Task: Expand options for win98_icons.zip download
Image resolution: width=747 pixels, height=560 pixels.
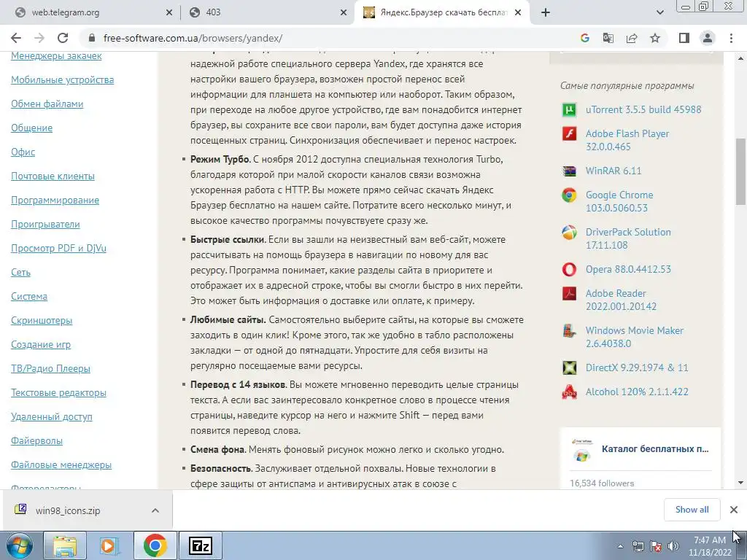Action: [x=155, y=510]
